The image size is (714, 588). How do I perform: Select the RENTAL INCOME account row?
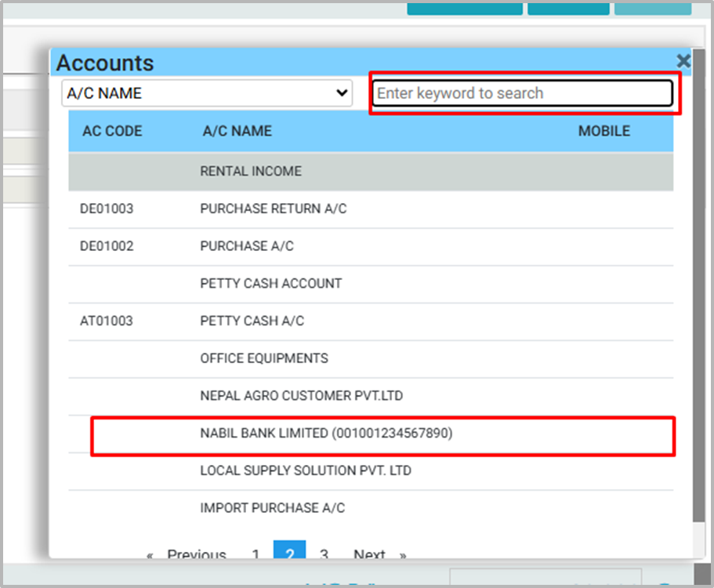click(251, 171)
